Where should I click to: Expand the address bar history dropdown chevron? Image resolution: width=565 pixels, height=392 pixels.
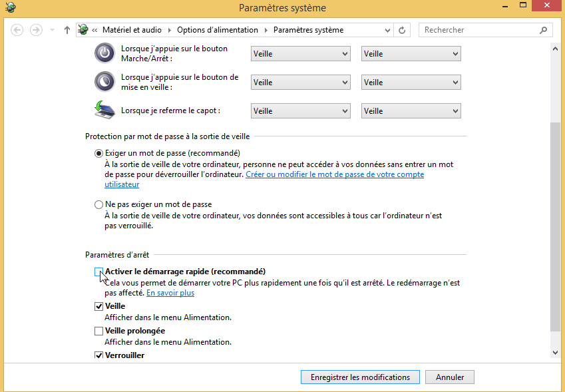click(387, 30)
